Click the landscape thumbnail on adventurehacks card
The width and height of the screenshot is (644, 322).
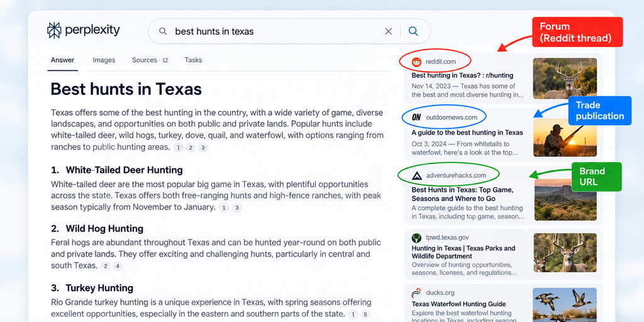pos(565,199)
